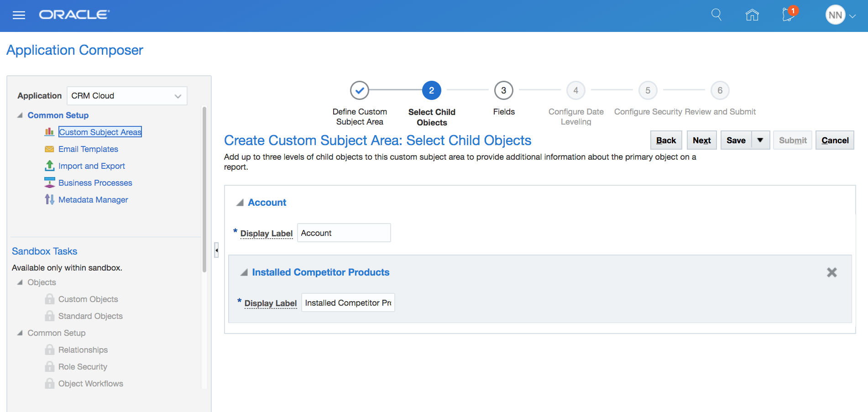Screen dimensions: 868x412
Task: Jump to step 3 Fields
Action: [x=503, y=90]
